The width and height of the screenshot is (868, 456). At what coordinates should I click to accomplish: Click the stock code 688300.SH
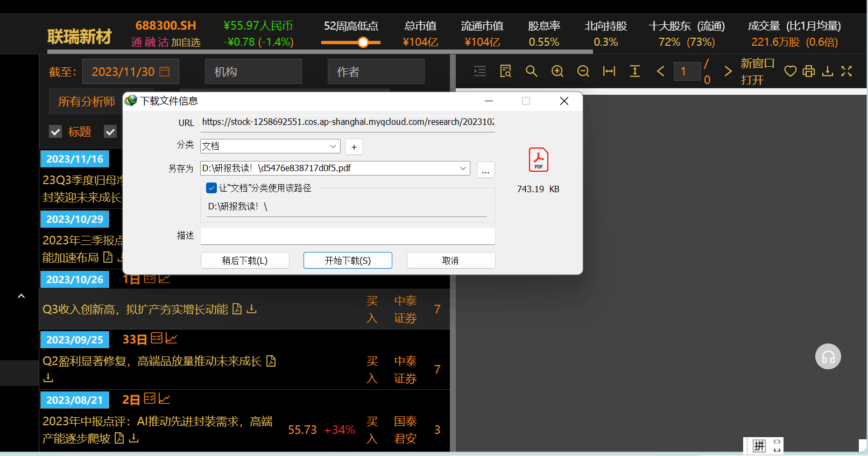pyautogui.click(x=166, y=25)
